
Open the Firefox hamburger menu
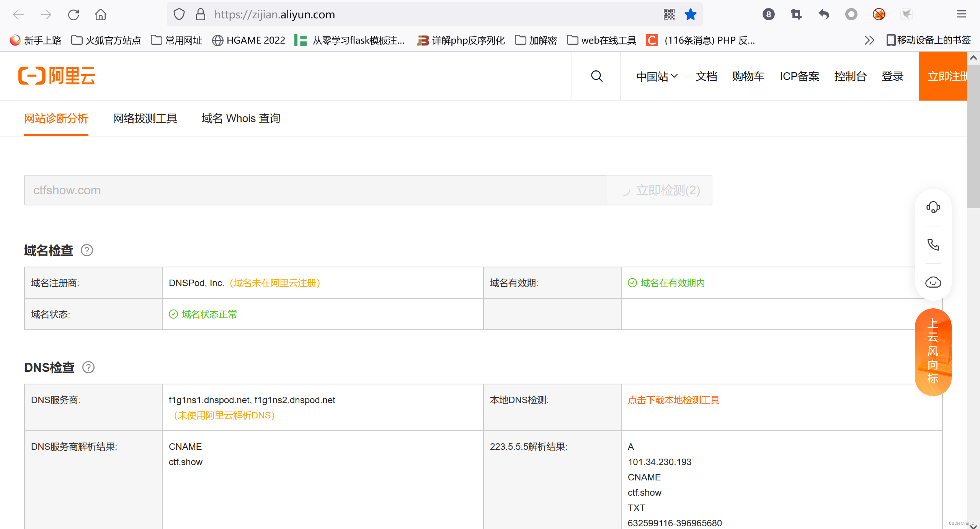[x=962, y=15]
